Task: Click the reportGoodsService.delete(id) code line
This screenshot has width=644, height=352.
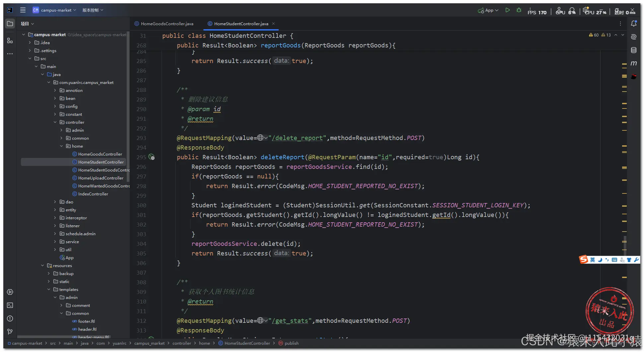Action: pyautogui.click(x=246, y=244)
